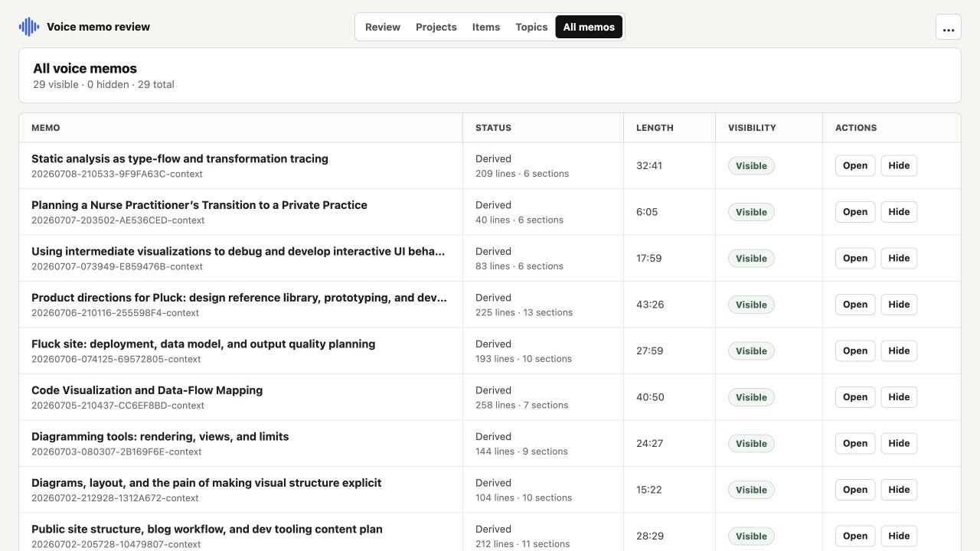
Task: Click the All voice memos heading
Action: [x=85, y=68]
